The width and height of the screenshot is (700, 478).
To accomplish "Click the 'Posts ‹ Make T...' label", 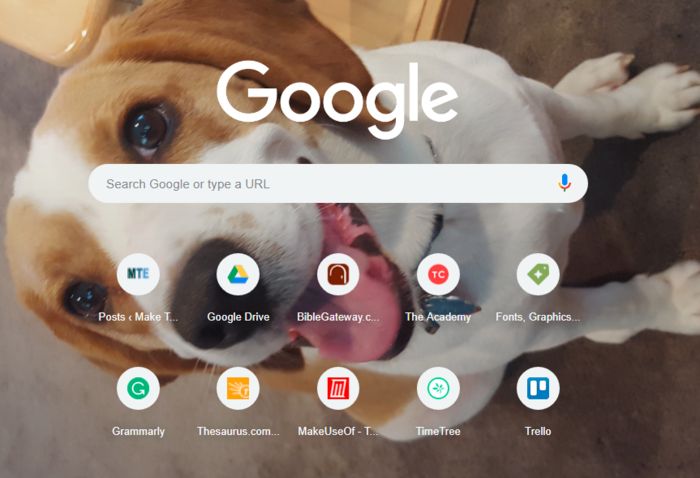I will pyautogui.click(x=138, y=317).
